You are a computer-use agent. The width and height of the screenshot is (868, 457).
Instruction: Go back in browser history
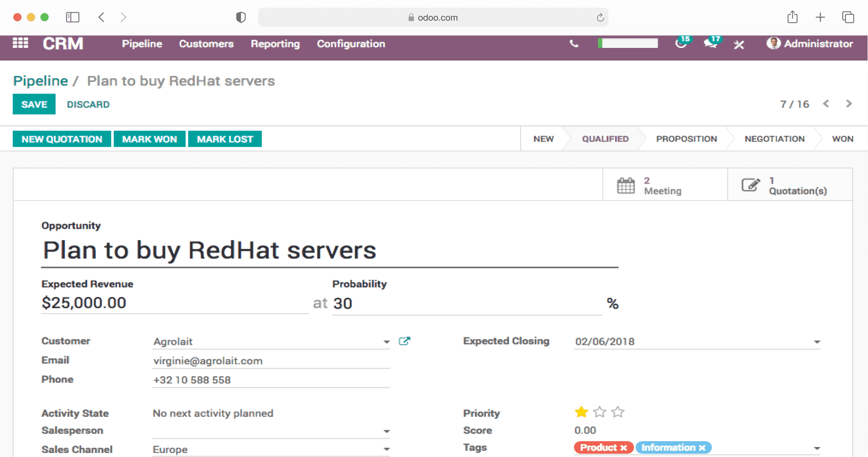[x=101, y=17]
